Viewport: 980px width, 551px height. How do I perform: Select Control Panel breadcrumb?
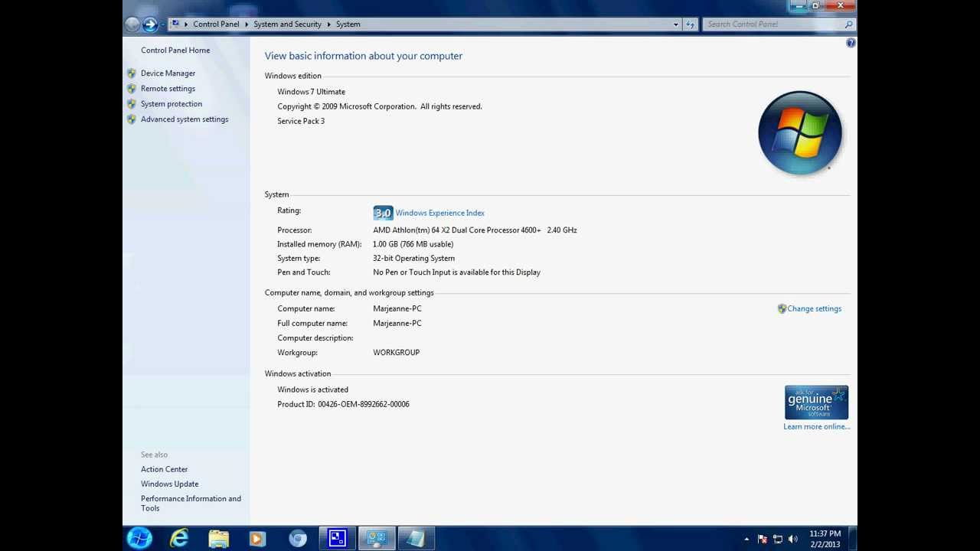tap(216, 24)
